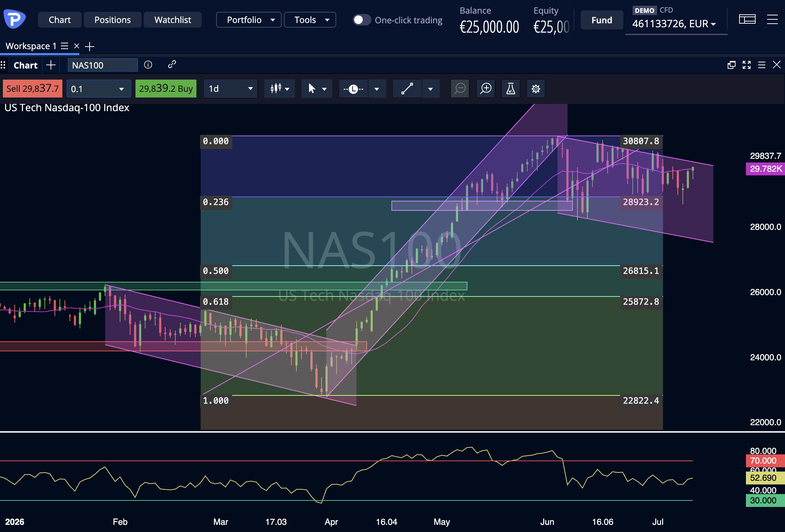The width and height of the screenshot is (785, 532).
Task: Click 29,839.2 Buy button
Action: 166,89
